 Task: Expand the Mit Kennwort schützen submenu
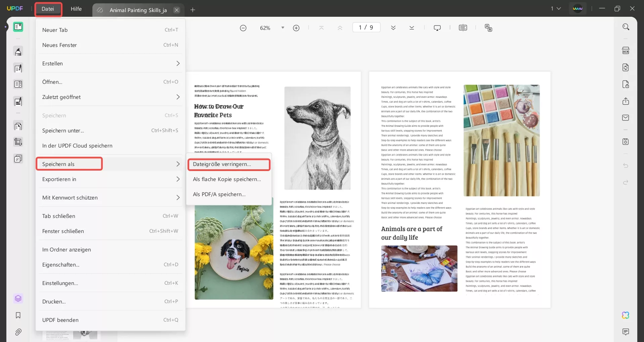[x=110, y=197]
